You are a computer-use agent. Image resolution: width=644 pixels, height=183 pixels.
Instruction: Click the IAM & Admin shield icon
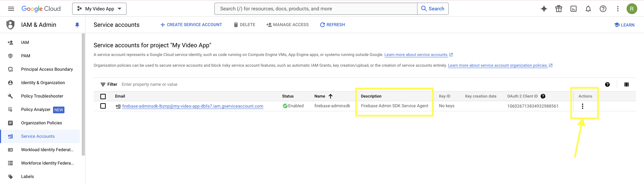(11, 25)
